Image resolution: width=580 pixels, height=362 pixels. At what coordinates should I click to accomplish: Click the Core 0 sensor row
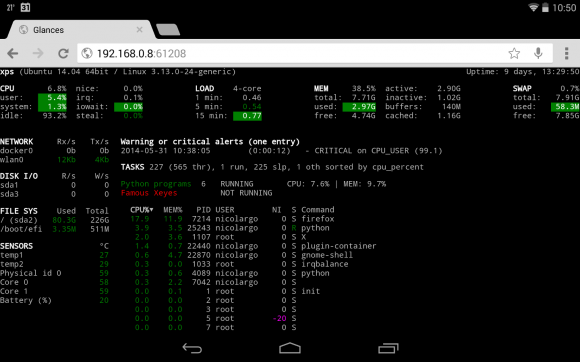[54, 282]
